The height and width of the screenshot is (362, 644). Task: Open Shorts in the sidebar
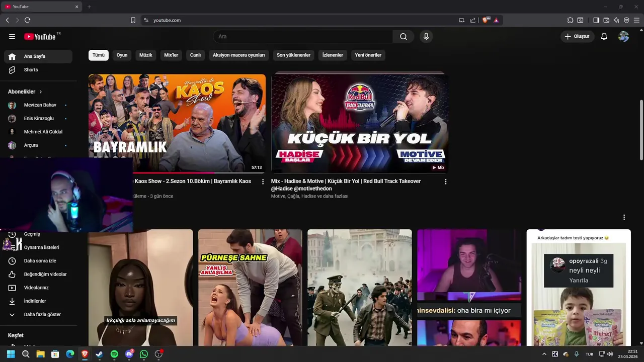tap(38, 70)
